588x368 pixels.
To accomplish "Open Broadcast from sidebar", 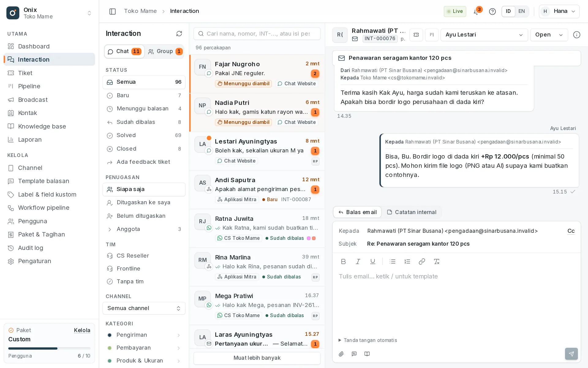I will pyautogui.click(x=49, y=100).
